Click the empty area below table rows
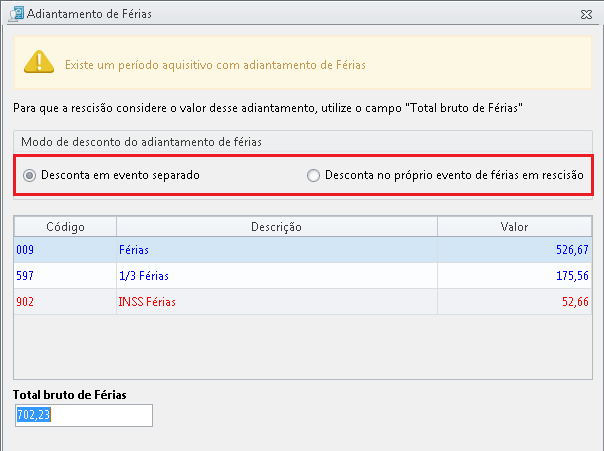Screen dimensions: 604x451 [x=303, y=347]
